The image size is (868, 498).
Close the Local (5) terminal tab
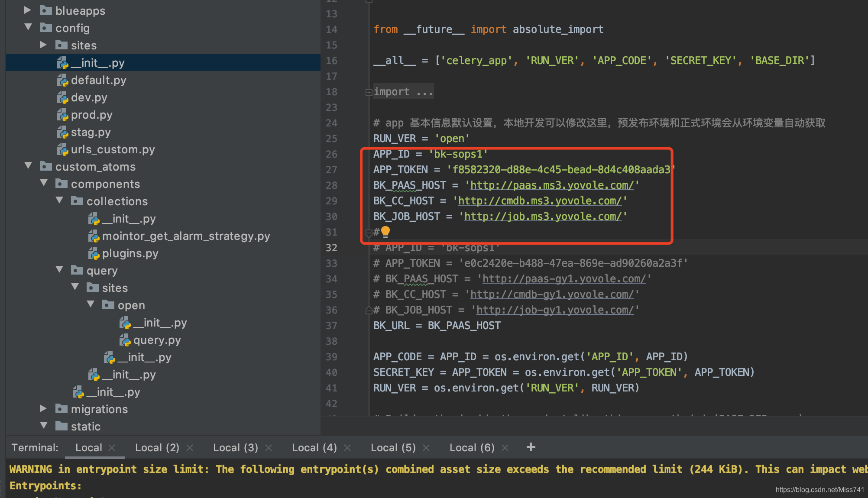click(x=426, y=448)
